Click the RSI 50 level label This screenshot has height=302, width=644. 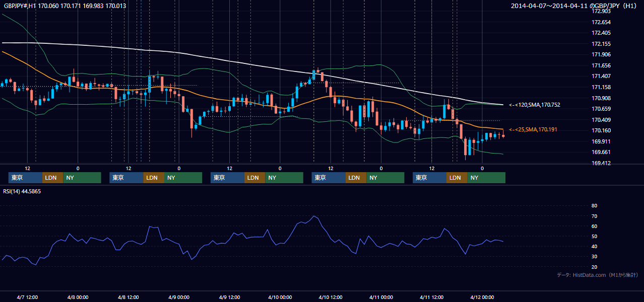click(594, 236)
